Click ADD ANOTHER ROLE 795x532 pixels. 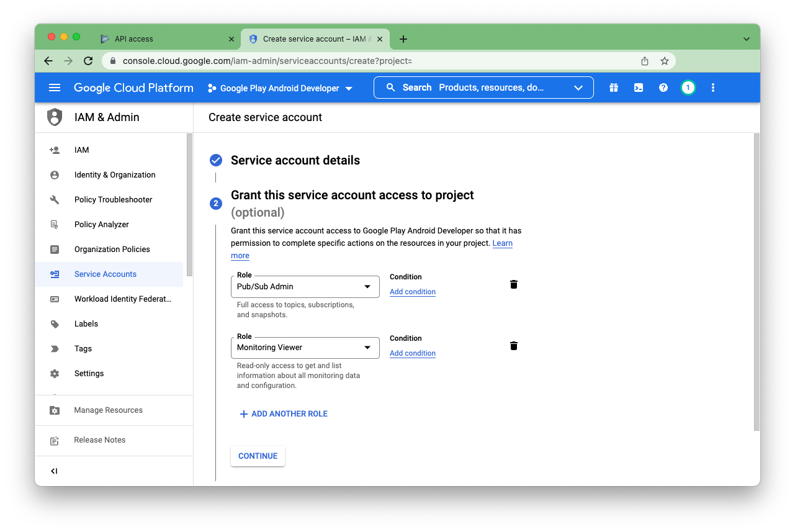pos(283,413)
